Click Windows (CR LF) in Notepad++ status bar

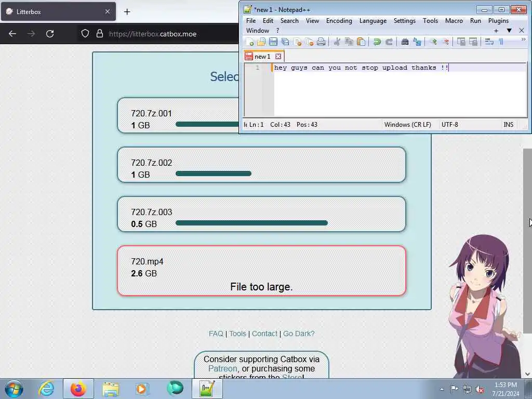coord(407,125)
